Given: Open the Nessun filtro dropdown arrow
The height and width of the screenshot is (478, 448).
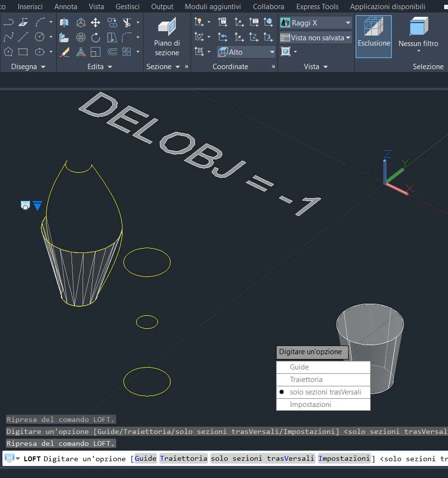Looking at the screenshot, I should pyautogui.click(x=419, y=51).
